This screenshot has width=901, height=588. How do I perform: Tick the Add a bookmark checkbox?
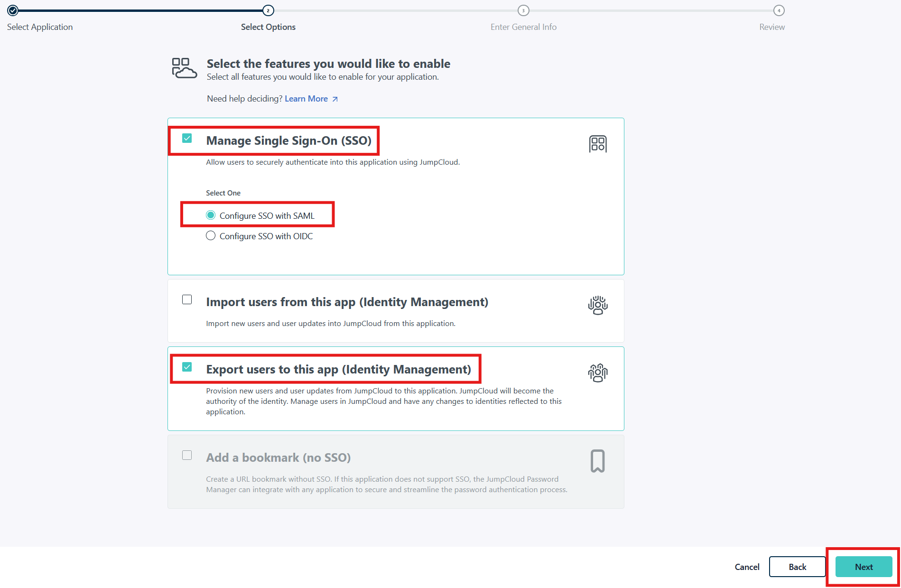187,456
